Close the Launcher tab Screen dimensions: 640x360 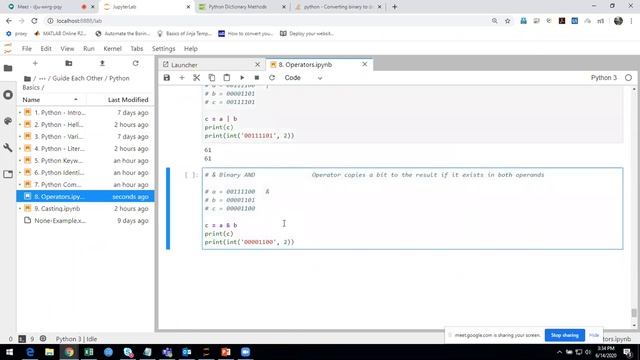pyautogui.click(x=258, y=64)
